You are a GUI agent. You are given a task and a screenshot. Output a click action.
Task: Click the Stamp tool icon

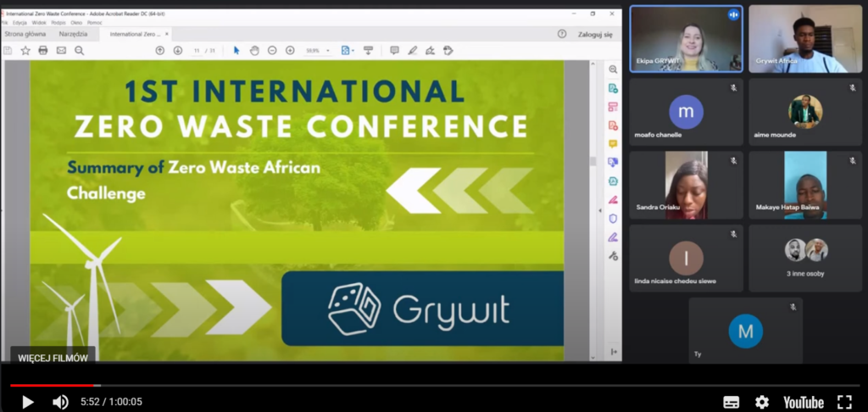(448, 50)
